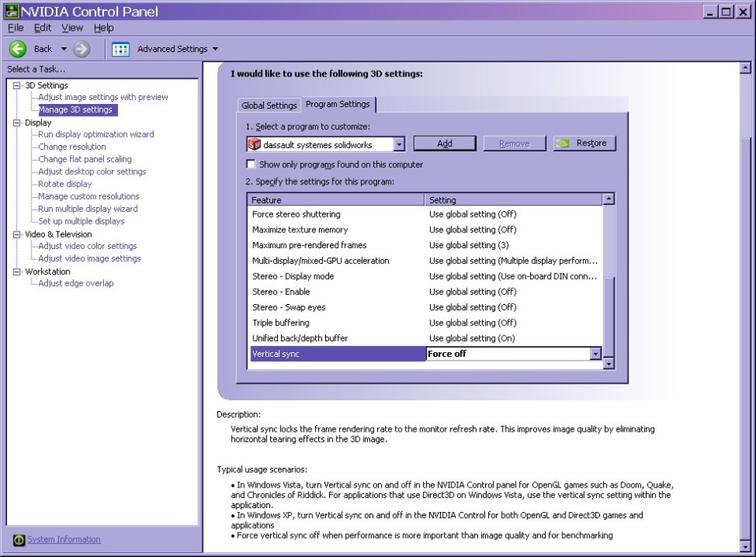Image resolution: width=756 pixels, height=557 pixels.
Task: Open Adjust video image settings task
Action: [89, 258]
